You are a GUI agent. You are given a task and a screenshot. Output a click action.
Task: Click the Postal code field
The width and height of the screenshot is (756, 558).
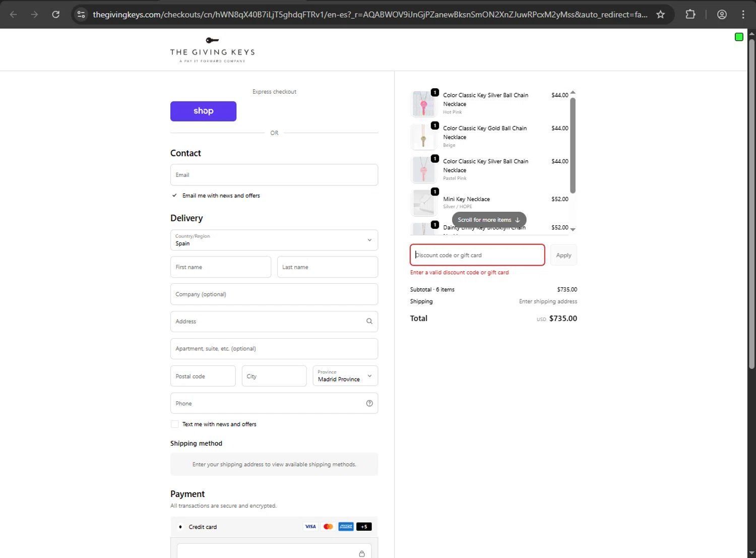pos(203,376)
